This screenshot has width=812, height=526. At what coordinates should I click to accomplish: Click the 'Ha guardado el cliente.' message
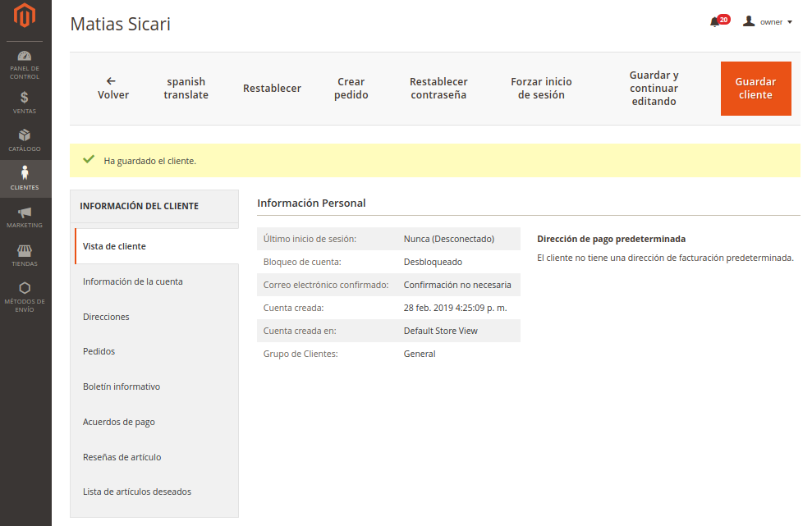tap(149, 161)
